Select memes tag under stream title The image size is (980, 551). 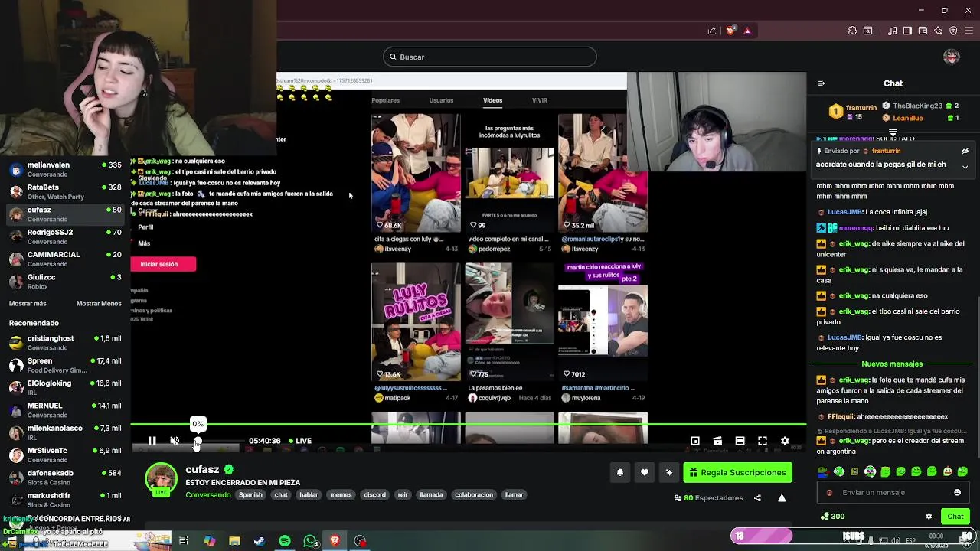(x=341, y=495)
